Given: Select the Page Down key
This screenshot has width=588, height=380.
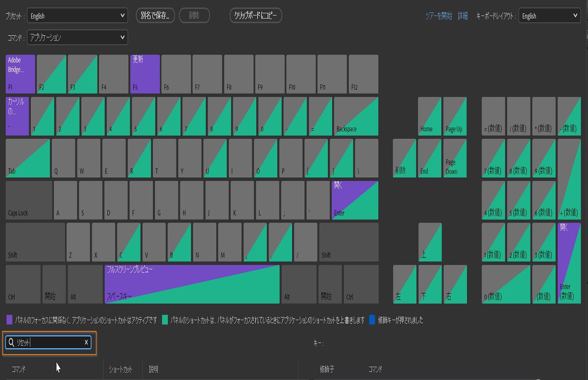Looking at the screenshot, I should coord(455,158).
